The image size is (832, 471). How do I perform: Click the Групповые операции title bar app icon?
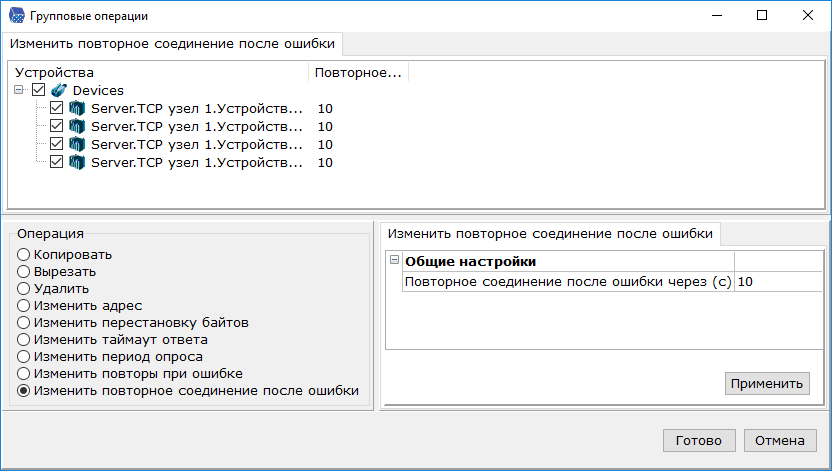point(16,15)
